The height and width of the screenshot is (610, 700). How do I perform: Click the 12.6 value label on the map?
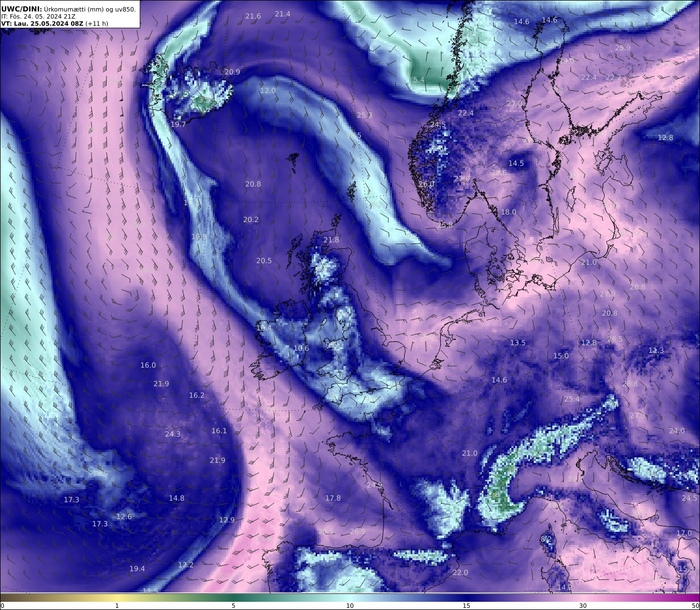(x=124, y=517)
